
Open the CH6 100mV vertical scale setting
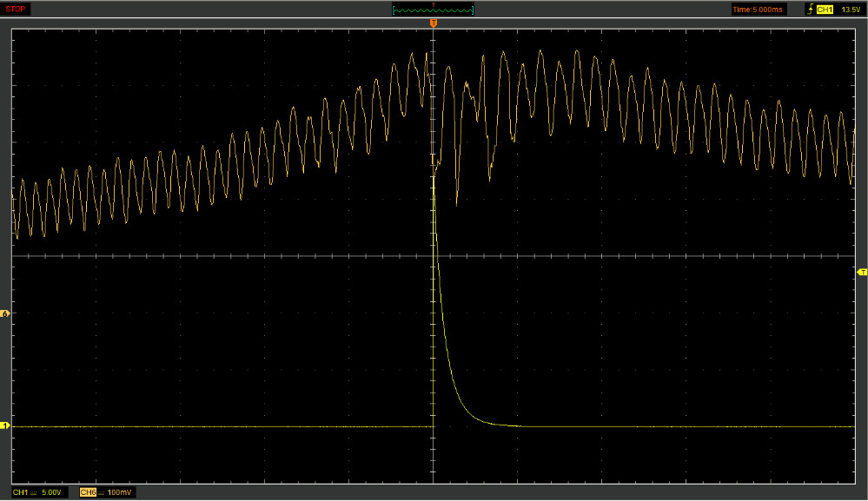[x=118, y=492]
